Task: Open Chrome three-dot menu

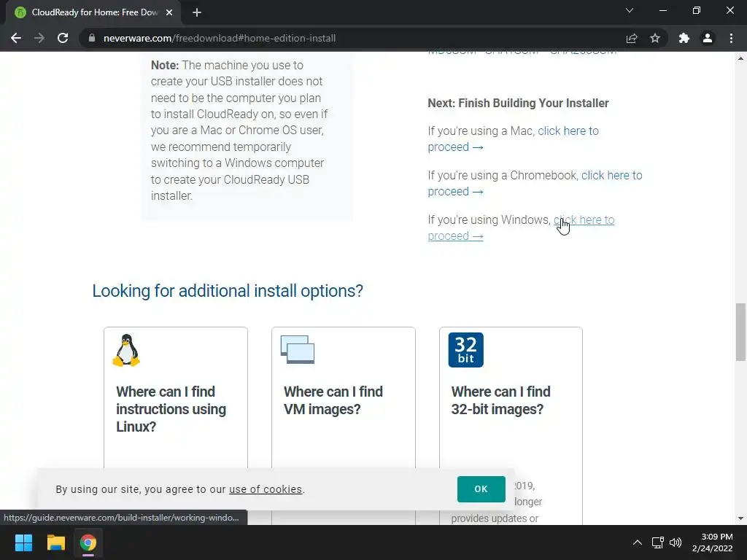Action: [x=731, y=38]
